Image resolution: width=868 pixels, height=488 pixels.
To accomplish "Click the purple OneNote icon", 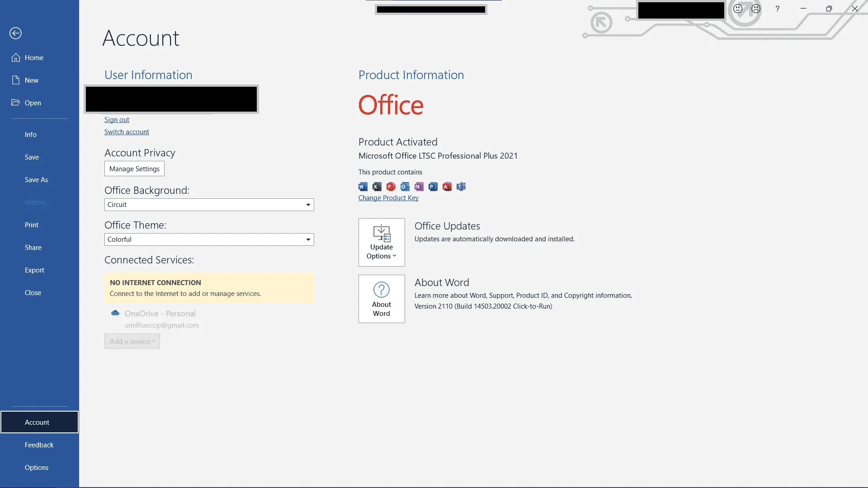I will pyautogui.click(x=419, y=187).
